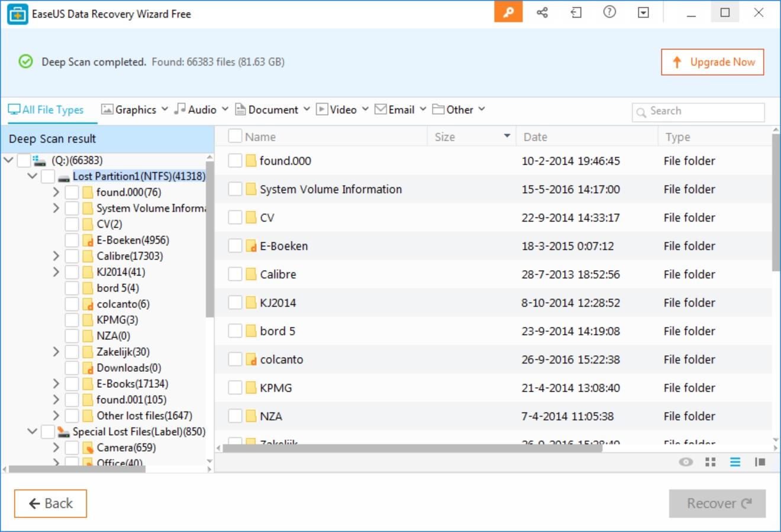Image resolution: width=781 pixels, height=532 pixels.
Task: Tick the bord 5 row checkbox in list
Action: tap(235, 330)
